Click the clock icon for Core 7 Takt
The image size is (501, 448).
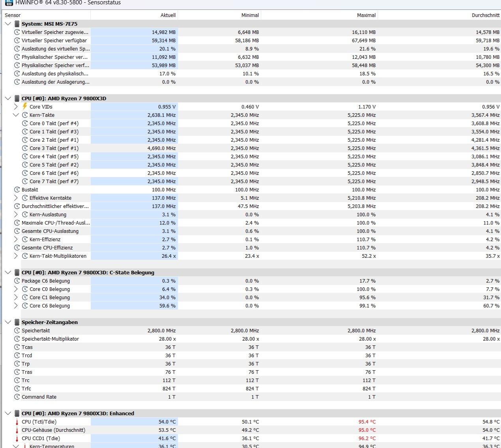coord(25,181)
